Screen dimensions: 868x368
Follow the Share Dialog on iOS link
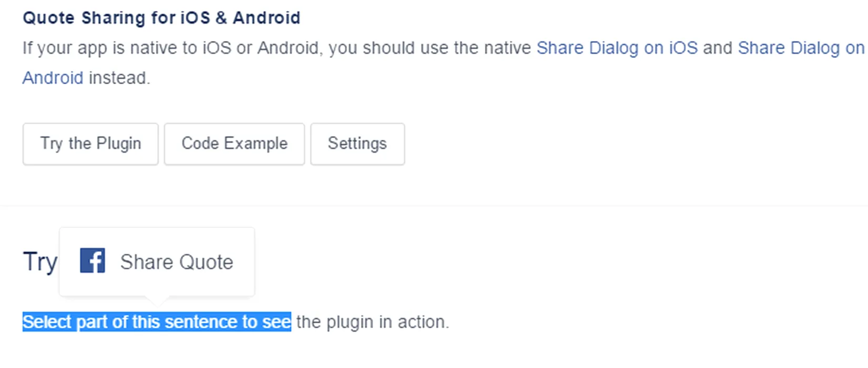[x=617, y=48]
